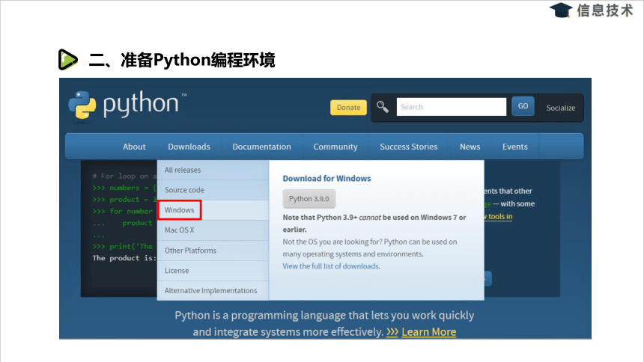Open 'View the full list of downloads' link
644x362 pixels.
coord(331,266)
